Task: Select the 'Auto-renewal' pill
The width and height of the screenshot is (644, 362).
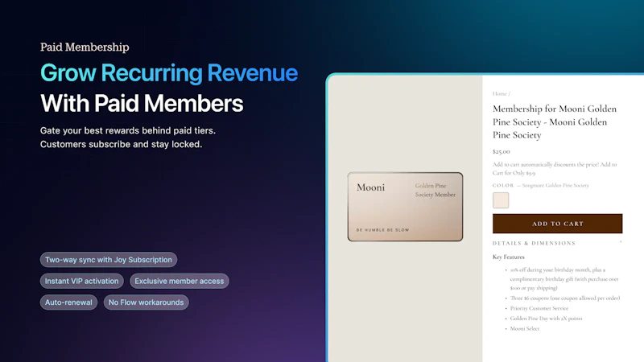Action: tap(68, 302)
